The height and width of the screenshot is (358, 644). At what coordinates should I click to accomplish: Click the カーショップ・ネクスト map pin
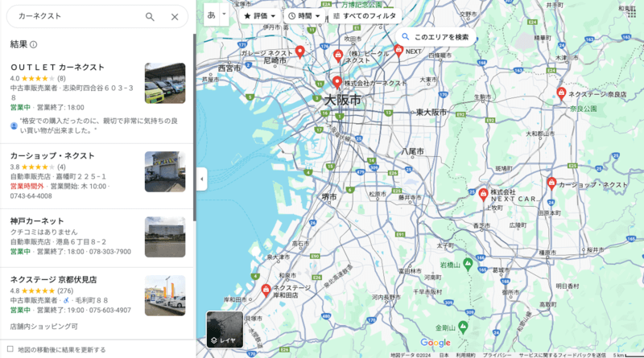coord(551,183)
